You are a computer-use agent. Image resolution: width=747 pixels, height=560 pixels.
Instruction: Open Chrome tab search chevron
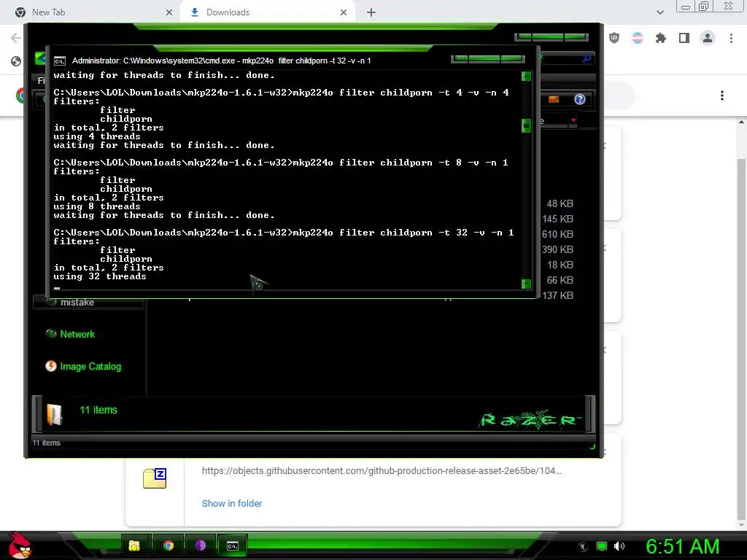pos(659,12)
